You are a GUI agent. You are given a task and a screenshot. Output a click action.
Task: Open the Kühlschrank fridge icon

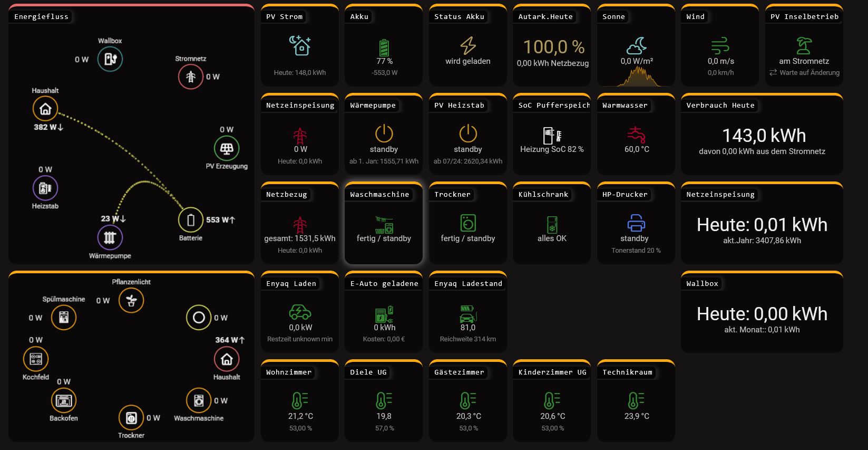552,224
